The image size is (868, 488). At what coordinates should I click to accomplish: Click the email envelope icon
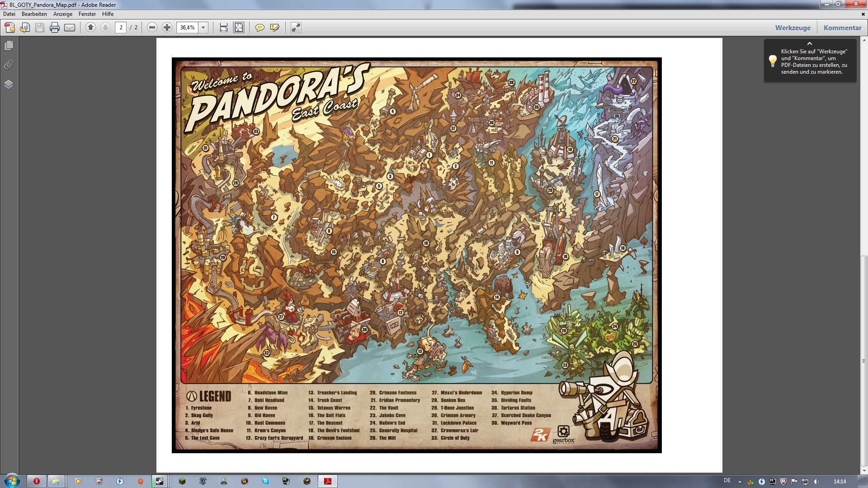pyautogui.click(x=70, y=28)
